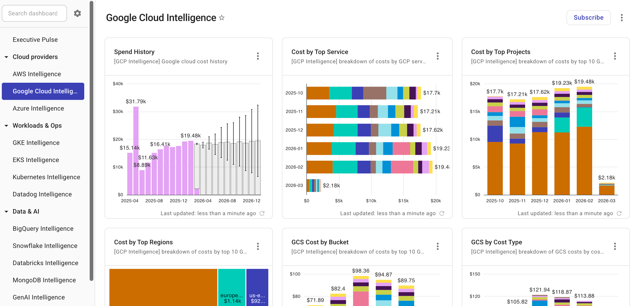Open the Snowflake Intelligence dashboard
Image resolution: width=644 pixels, height=306 pixels.
pos(45,246)
